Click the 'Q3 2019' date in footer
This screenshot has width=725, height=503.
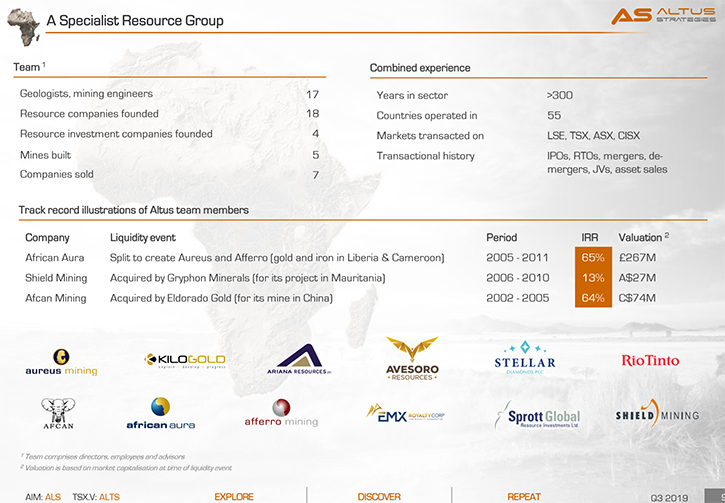(669, 498)
